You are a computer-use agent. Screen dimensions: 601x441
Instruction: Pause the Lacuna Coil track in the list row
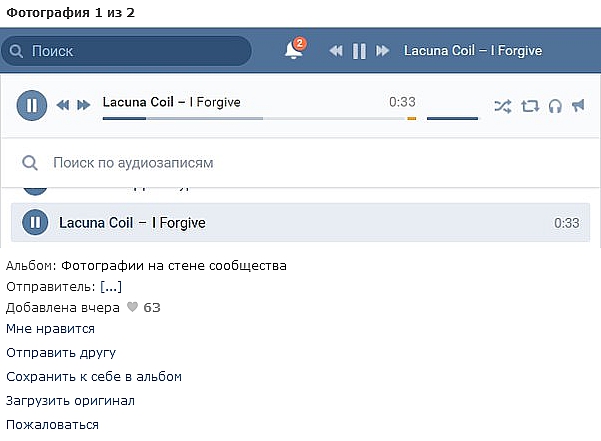[35, 223]
